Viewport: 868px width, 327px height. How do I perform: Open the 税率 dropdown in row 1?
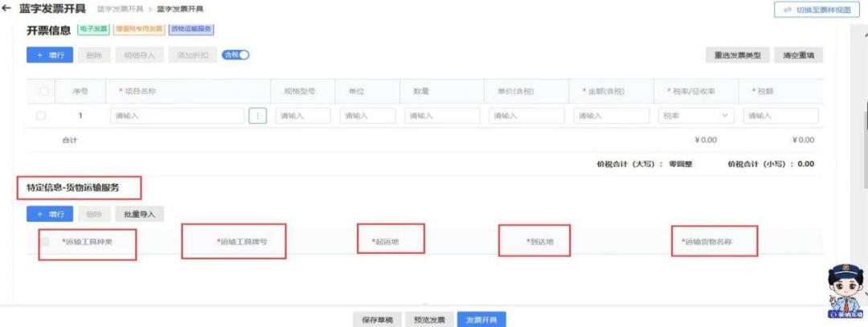pos(696,116)
